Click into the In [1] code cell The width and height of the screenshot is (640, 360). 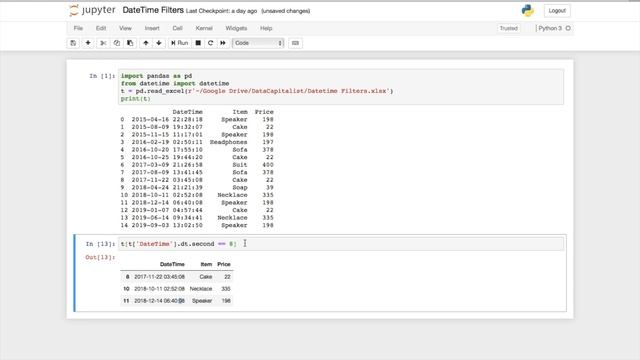[341, 87]
